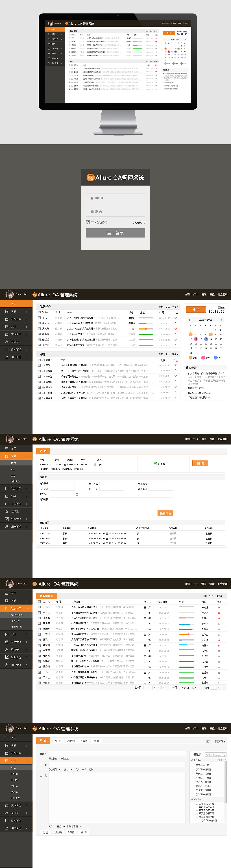
Task: Toggle the 已审批 checkbox on leave request screen
Action: (155, 464)
